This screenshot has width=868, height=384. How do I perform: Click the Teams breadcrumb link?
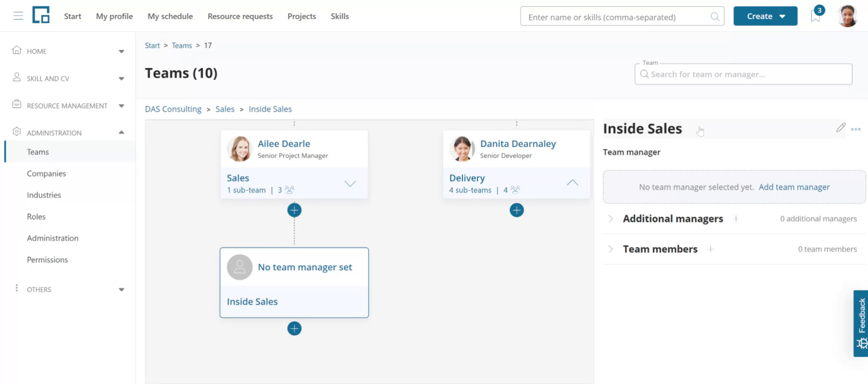pyautogui.click(x=182, y=45)
